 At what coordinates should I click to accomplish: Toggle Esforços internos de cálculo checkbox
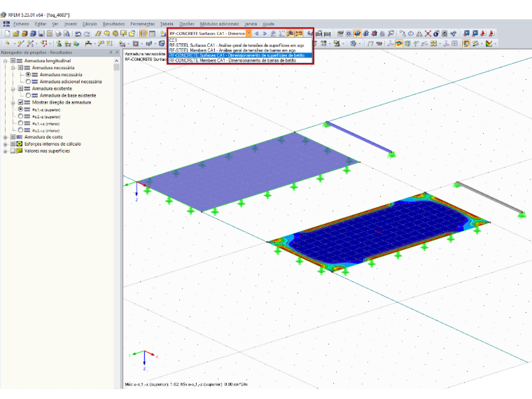[13, 144]
